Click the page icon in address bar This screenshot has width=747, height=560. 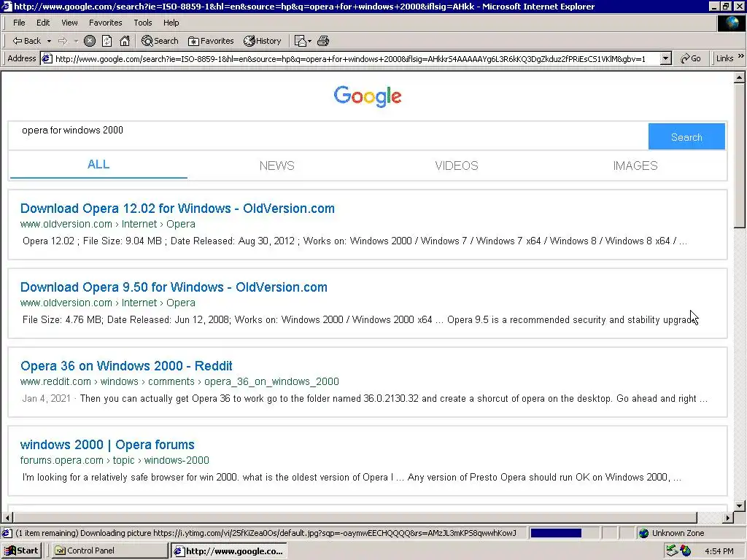click(47, 58)
